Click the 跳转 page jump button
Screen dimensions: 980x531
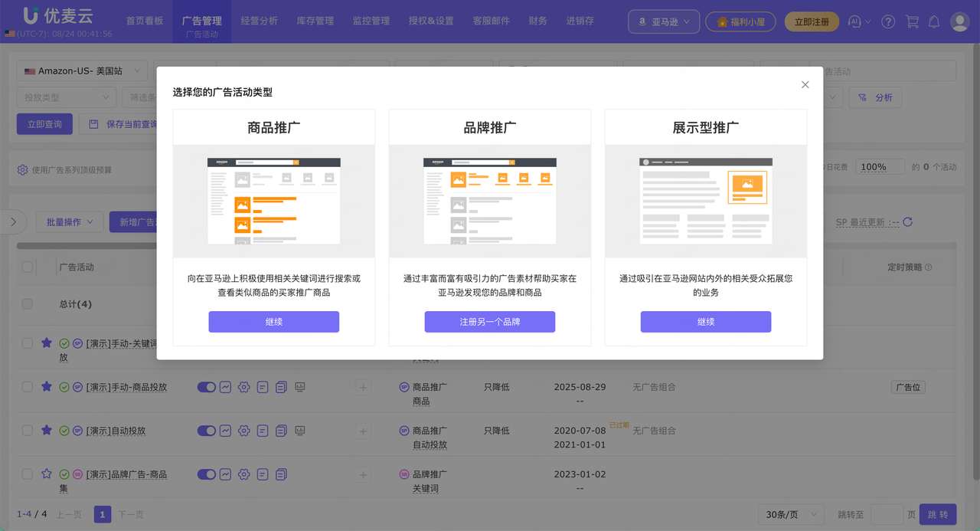(938, 514)
